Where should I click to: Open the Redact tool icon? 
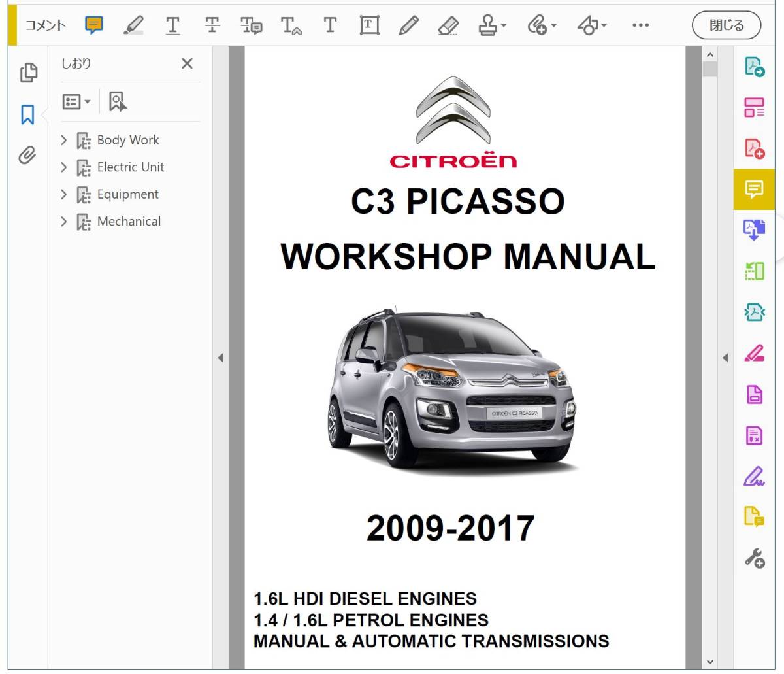(755, 435)
